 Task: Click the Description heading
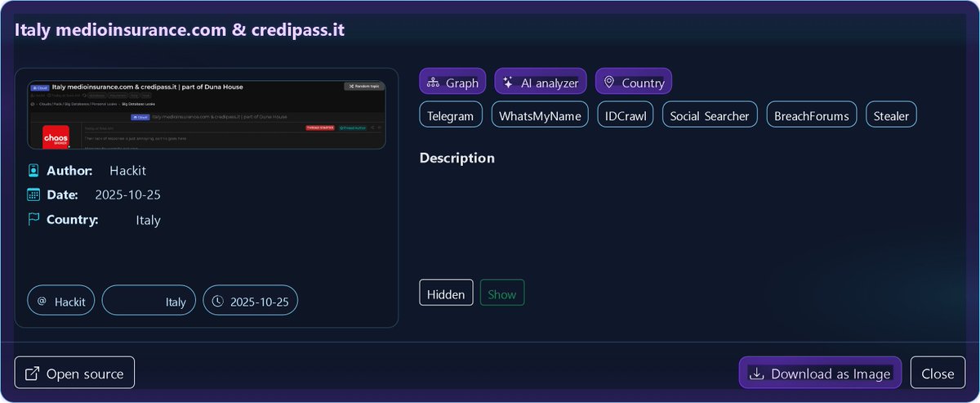tap(457, 158)
